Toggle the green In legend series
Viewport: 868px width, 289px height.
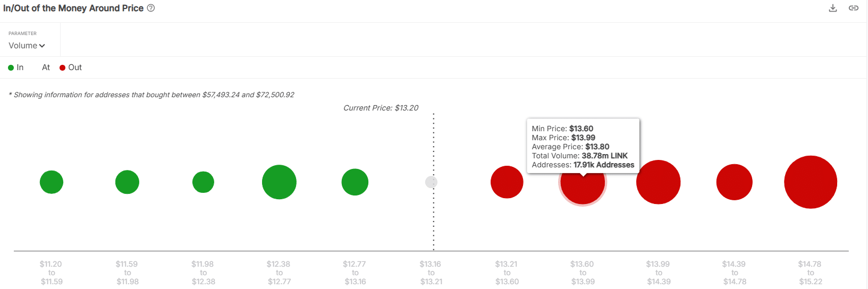16,67
